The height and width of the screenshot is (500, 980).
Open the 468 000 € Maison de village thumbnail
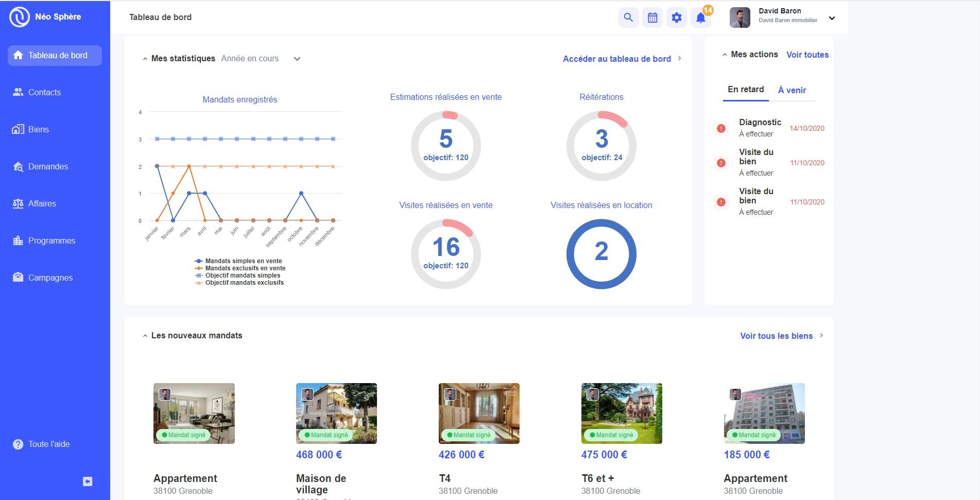point(336,413)
